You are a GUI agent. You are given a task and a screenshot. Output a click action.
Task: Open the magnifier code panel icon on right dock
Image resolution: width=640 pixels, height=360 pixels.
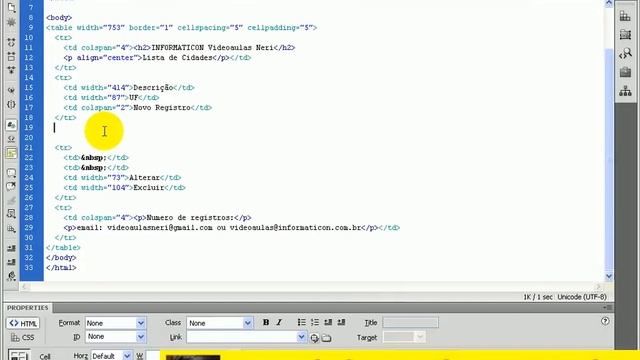point(625,53)
